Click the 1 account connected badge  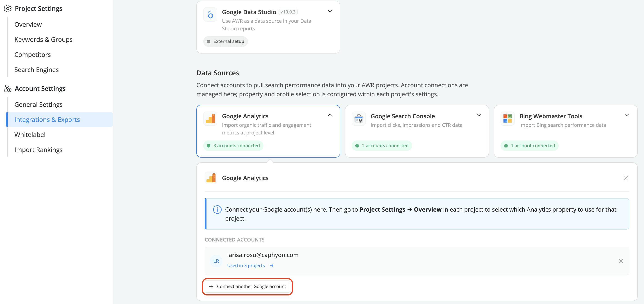529,146
